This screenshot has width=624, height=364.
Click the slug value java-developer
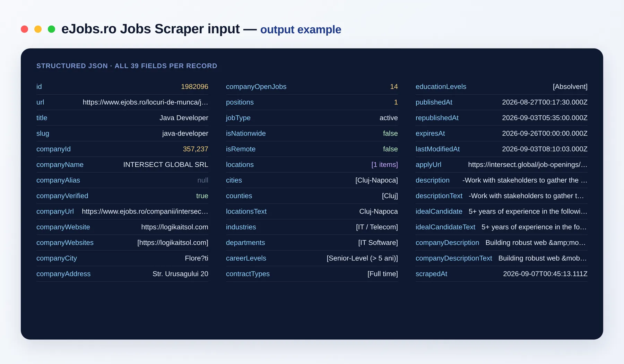[185, 133]
